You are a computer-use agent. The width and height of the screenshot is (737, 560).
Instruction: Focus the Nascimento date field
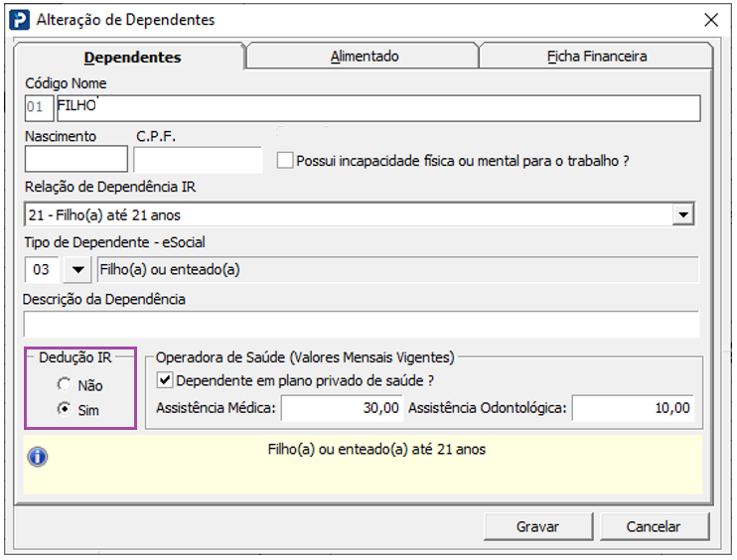coord(76,160)
